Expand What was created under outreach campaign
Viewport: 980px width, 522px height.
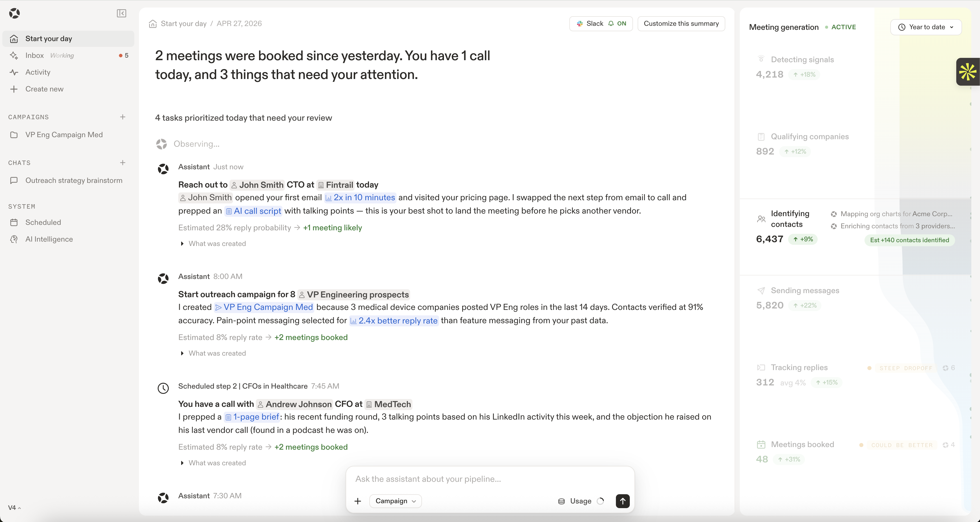point(213,353)
